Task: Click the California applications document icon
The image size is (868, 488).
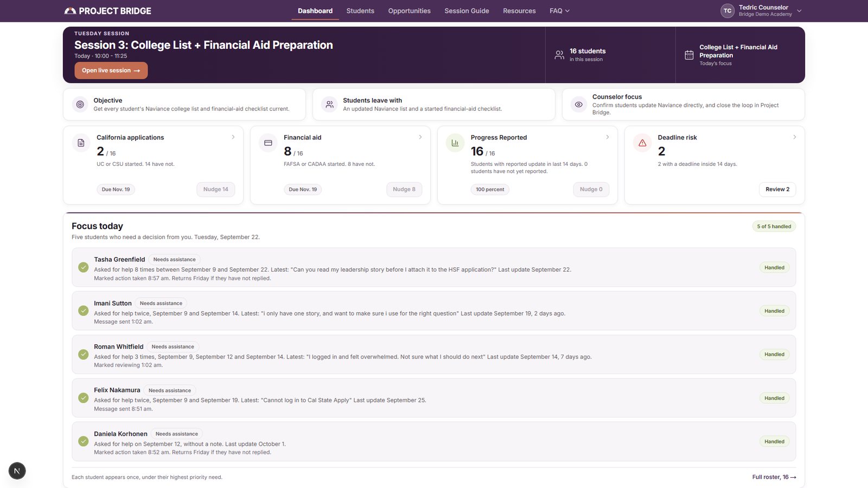Action: [x=81, y=143]
